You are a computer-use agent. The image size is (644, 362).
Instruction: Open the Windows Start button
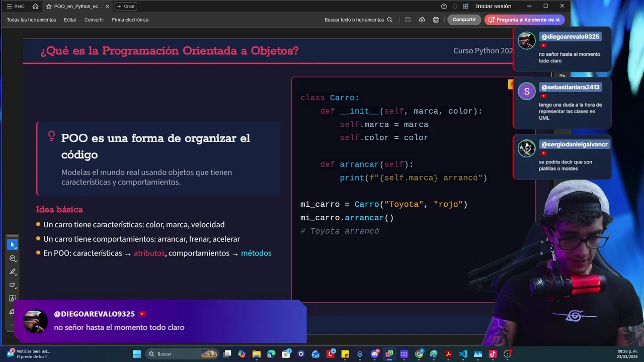[137, 354]
